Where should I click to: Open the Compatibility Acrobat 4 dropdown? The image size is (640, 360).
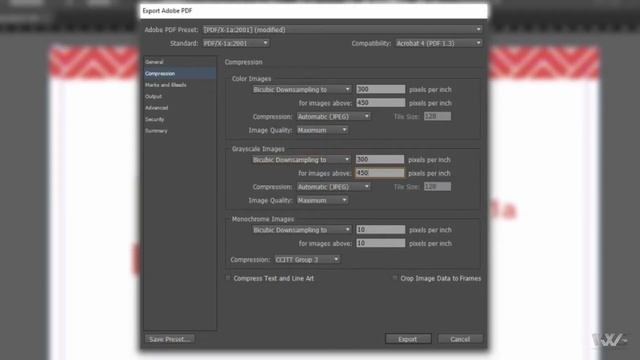[x=438, y=43]
